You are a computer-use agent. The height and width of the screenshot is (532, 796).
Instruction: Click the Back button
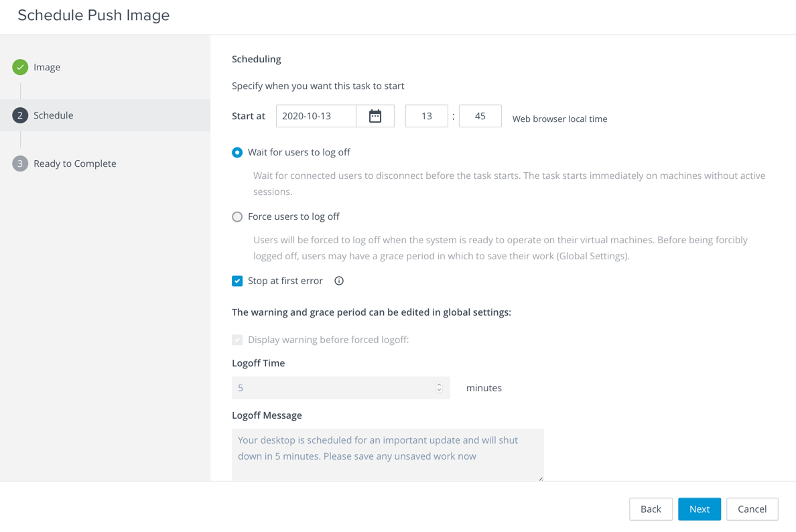click(x=650, y=509)
